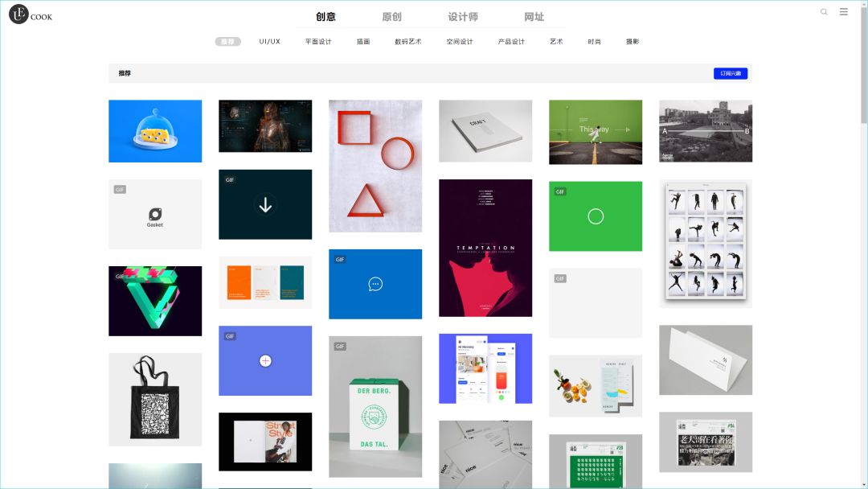
Task: Open the Gasket logo GIF thumbnail
Action: [155, 214]
